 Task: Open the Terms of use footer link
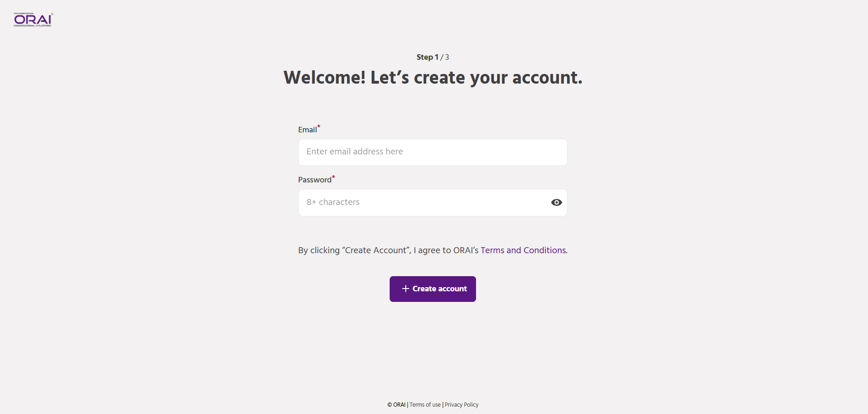(x=425, y=405)
